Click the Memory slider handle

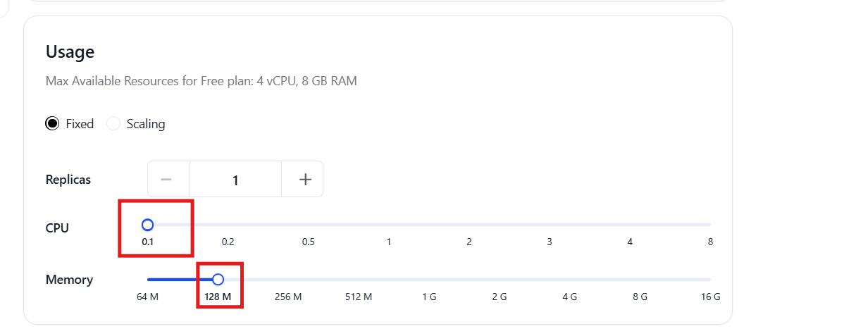[218, 280]
